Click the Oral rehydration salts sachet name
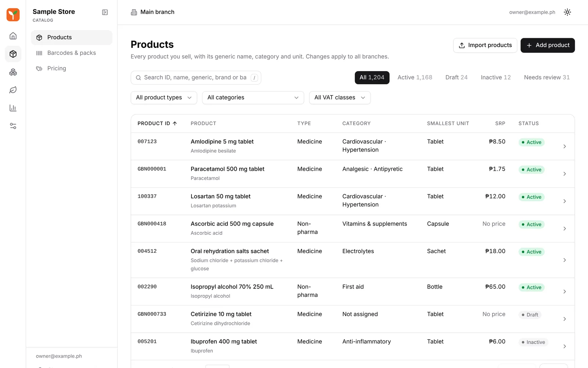The width and height of the screenshot is (588, 368). [230, 251]
